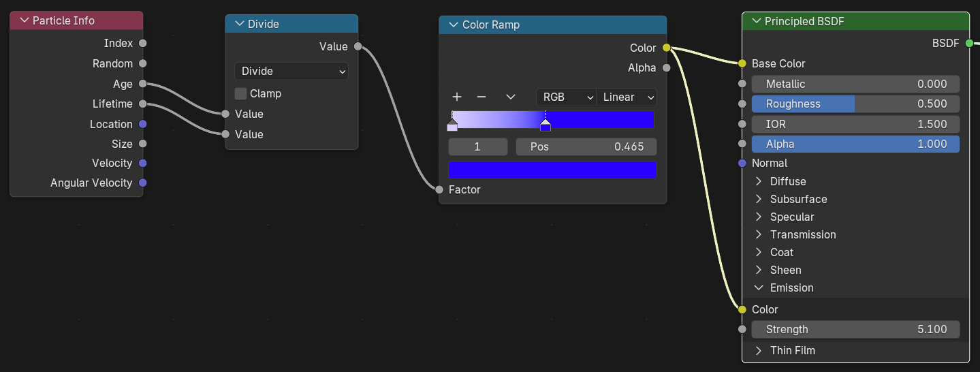Collapse the Particle Info node
This screenshot has height=372, width=980.
tap(25, 20)
